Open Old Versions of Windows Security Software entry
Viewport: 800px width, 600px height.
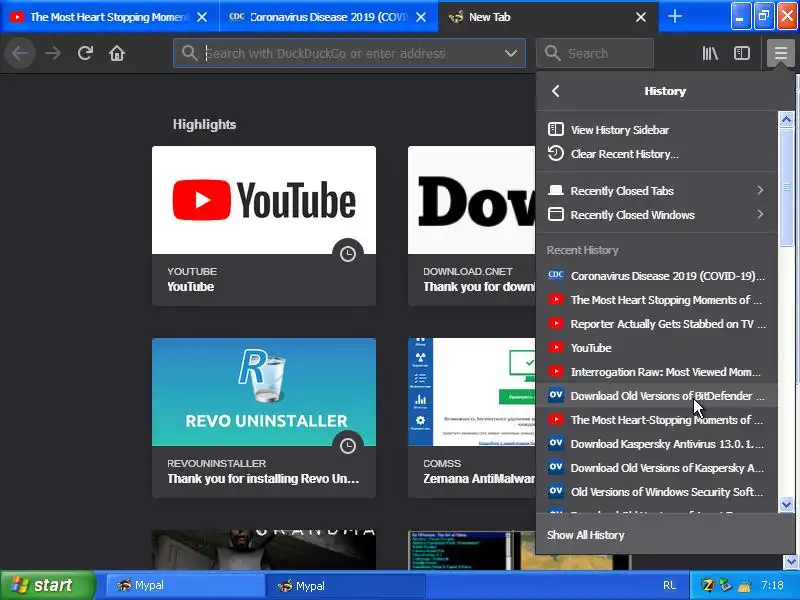tap(657, 491)
